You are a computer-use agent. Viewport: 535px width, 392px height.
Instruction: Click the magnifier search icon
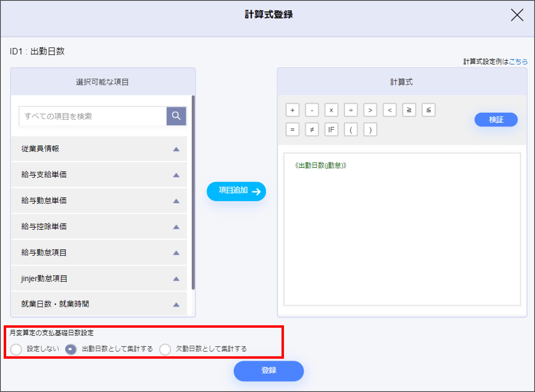pos(176,116)
